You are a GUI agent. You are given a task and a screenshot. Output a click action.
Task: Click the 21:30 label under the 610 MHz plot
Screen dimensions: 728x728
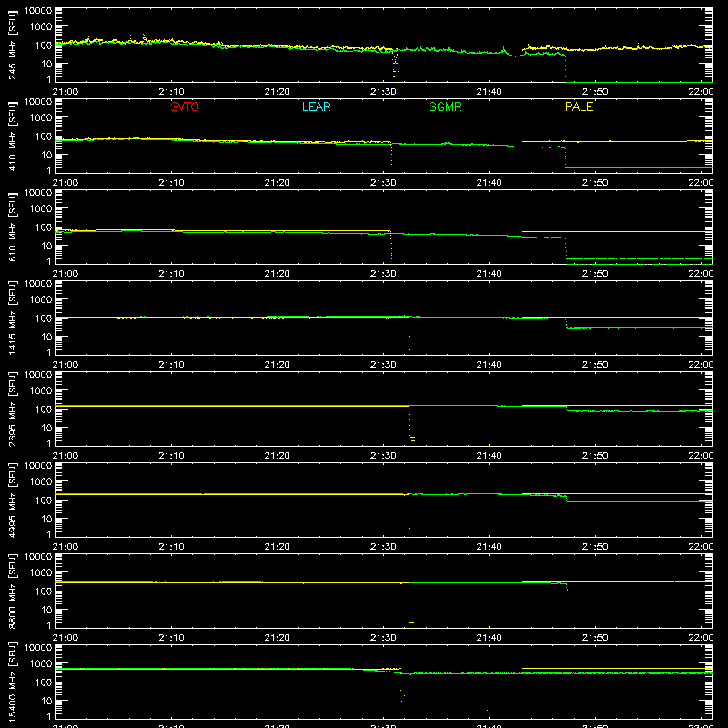383,274
